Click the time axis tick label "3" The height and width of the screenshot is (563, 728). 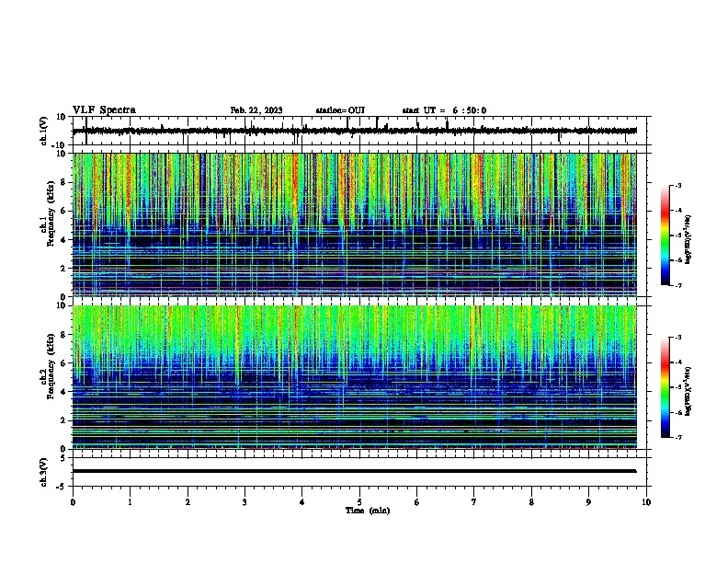pos(245,502)
